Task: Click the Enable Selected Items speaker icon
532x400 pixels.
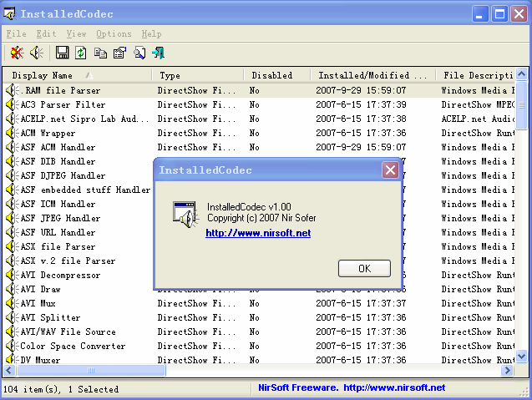Action: [x=37, y=53]
